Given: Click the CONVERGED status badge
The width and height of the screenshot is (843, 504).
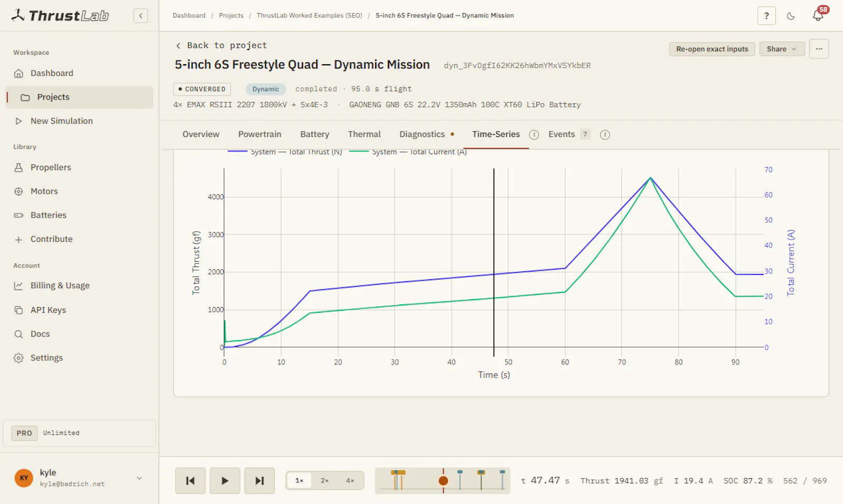Looking at the screenshot, I should tap(202, 89).
